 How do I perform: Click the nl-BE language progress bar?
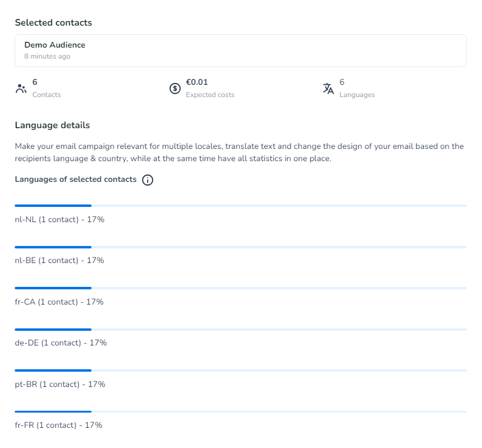240,247
